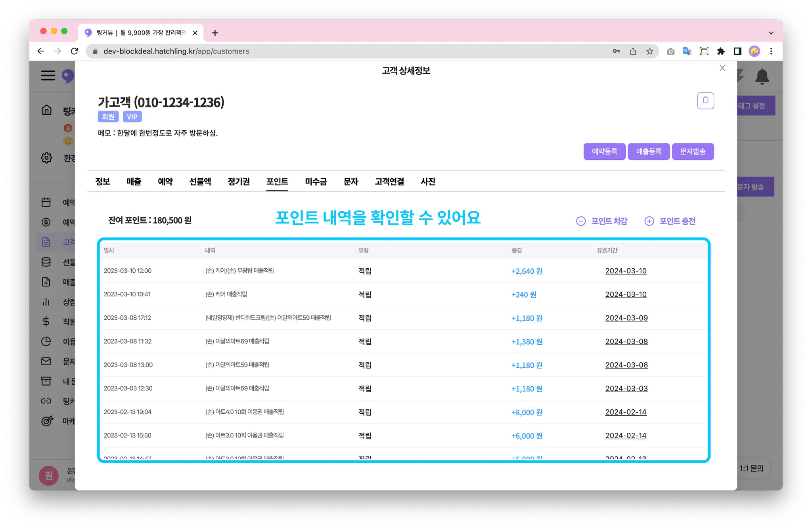The image size is (812, 529).
Task: Open the 미수금 tab
Action: (x=316, y=181)
